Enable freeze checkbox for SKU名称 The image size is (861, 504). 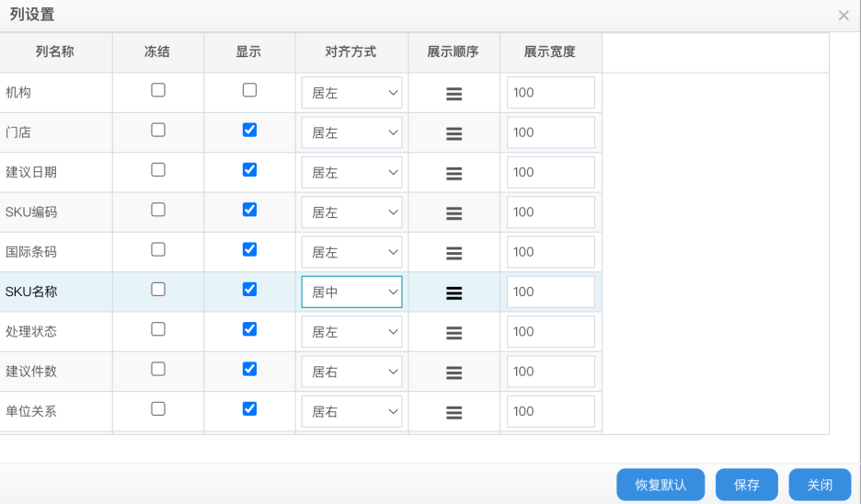pyautogui.click(x=158, y=290)
